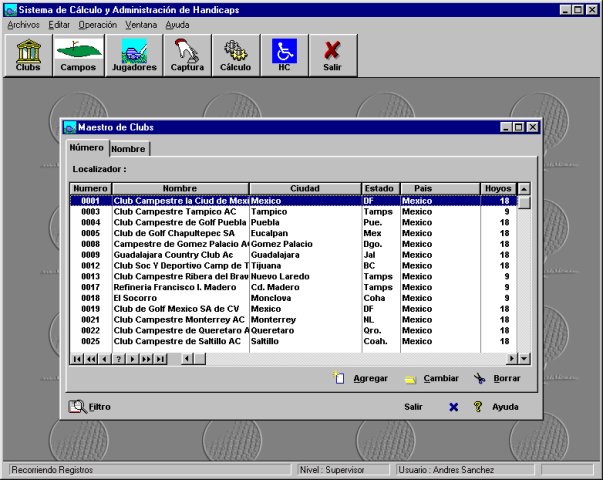603x480 pixels.
Task: Open the Operación menu
Action: (97, 23)
